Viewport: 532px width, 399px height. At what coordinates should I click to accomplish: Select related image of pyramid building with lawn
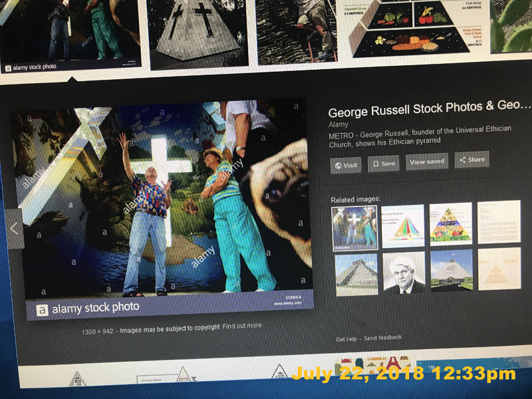point(452,271)
